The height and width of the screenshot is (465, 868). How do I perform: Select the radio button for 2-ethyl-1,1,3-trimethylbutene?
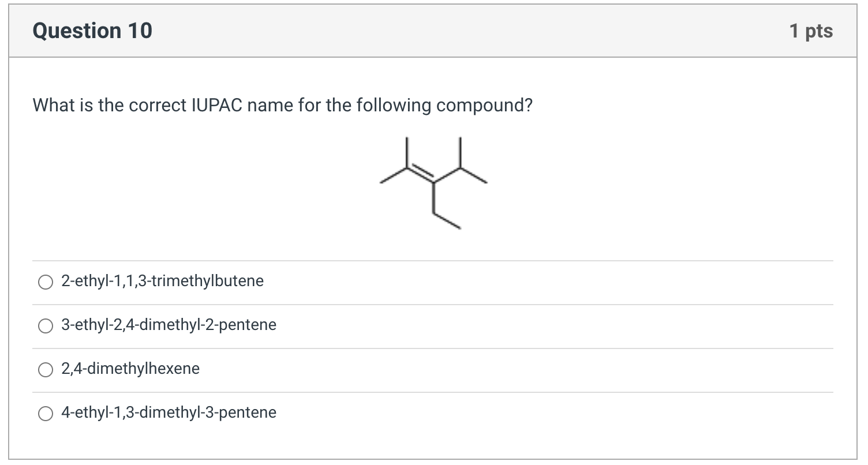click(45, 282)
